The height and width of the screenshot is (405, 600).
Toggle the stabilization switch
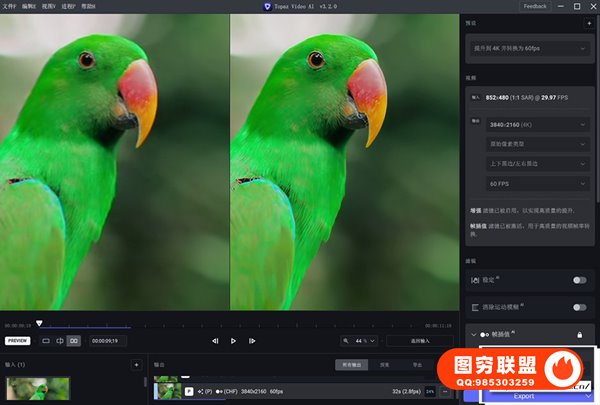579,280
